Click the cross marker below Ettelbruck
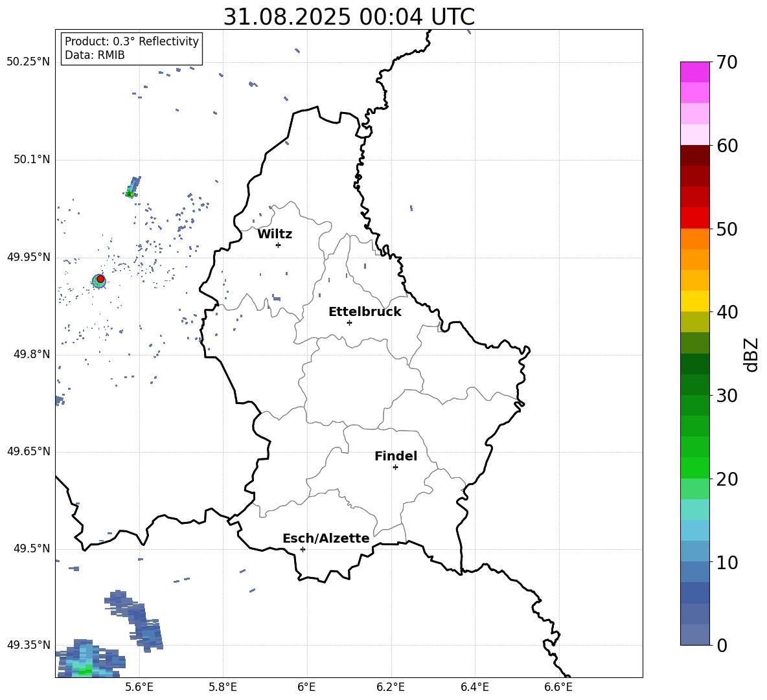 click(349, 323)
